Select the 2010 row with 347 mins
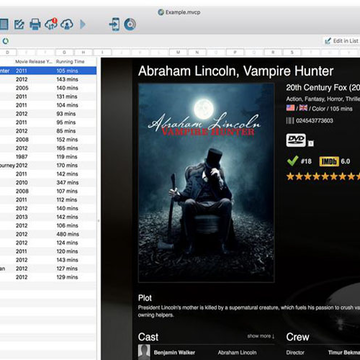Screen dimensions: 360x360 click(48, 183)
